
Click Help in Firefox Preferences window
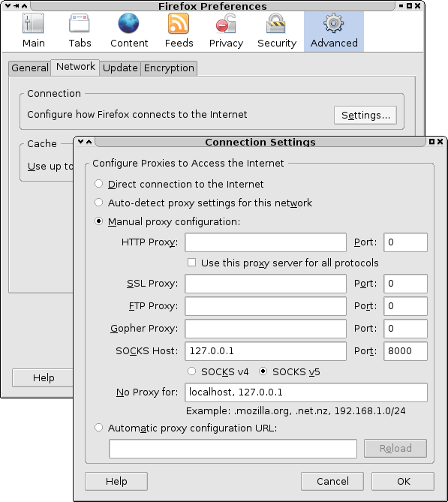click(44, 377)
